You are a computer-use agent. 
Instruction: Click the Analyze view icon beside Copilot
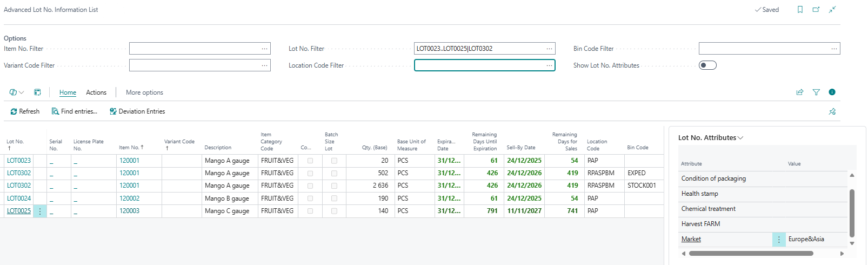[37, 92]
